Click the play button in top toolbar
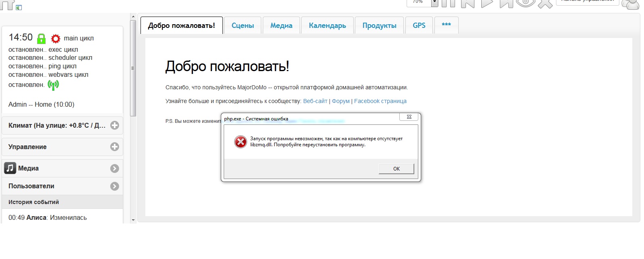The height and width of the screenshot is (259, 644). click(487, 3)
